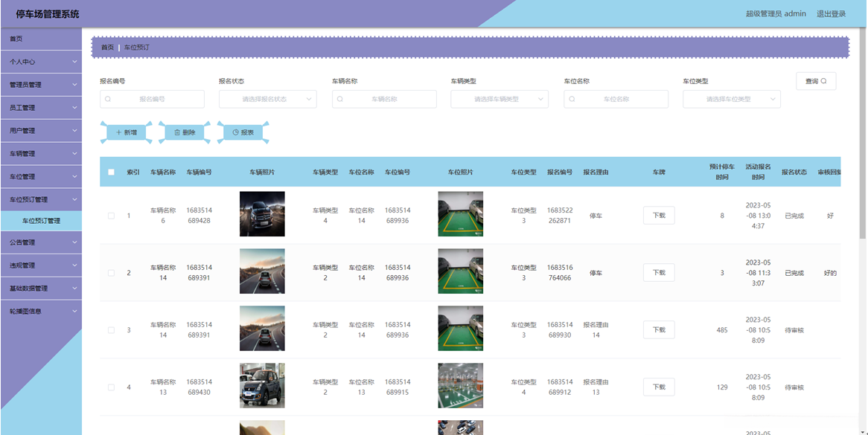Click the search magnifier icon in 查询 button

tap(824, 81)
